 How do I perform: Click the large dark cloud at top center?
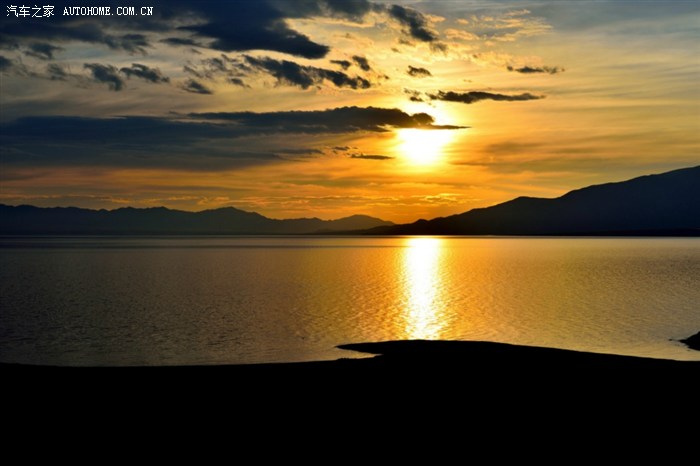coord(265,35)
